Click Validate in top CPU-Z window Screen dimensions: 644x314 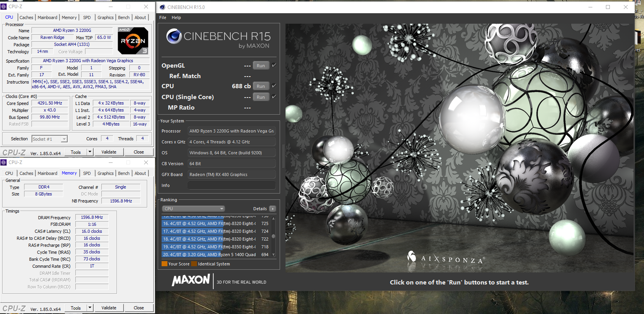click(109, 152)
